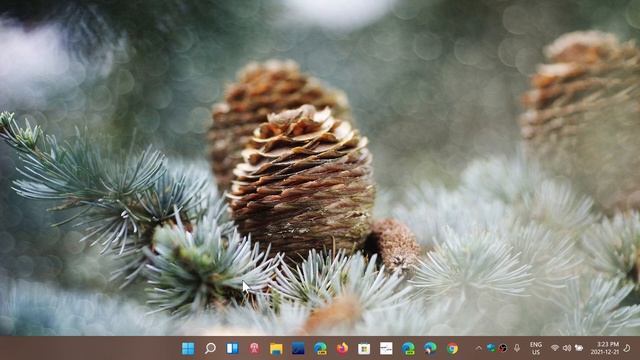The width and height of the screenshot is (640, 360).
Task: Switch input language via ENG US
Action: coord(536,348)
